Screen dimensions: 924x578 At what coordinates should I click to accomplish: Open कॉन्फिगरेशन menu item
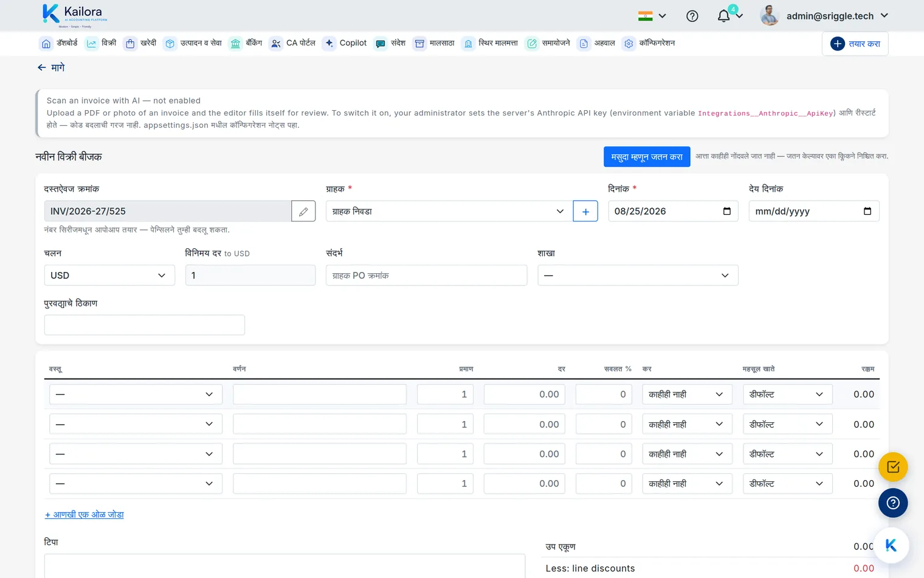(649, 43)
